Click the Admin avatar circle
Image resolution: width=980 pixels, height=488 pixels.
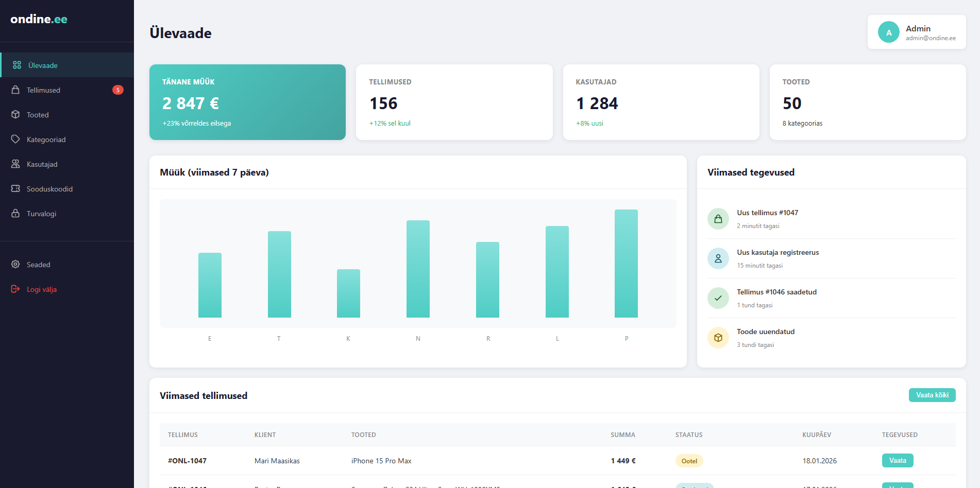point(888,32)
